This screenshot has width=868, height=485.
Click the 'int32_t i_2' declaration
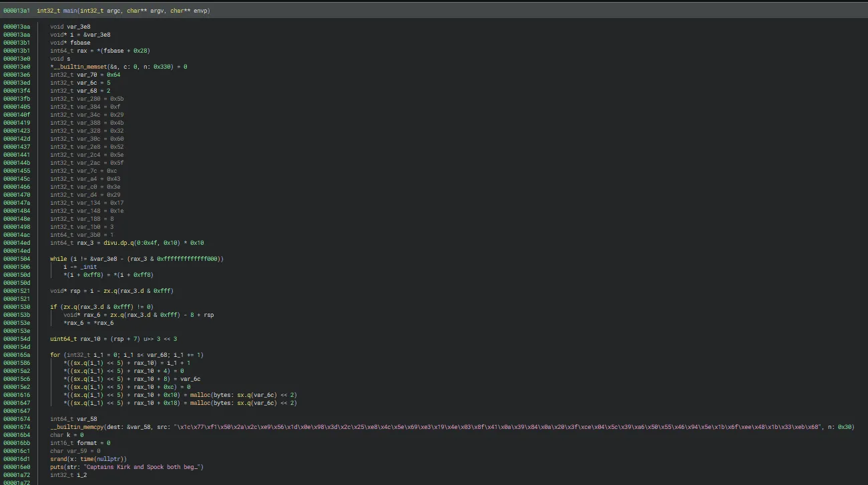pos(69,475)
